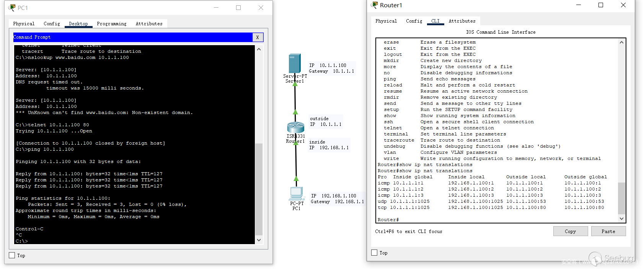Toggle the Top checkbox in Router1 window
This screenshot has height=269, width=644.
point(374,253)
